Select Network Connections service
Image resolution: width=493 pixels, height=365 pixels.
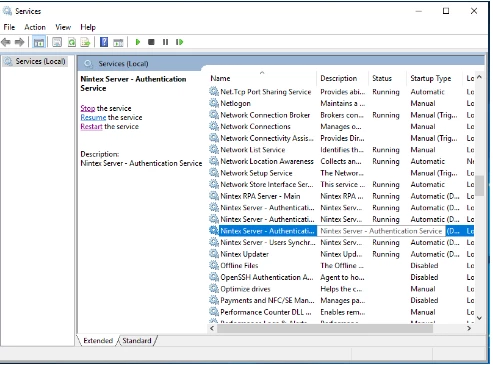point(255,127)
